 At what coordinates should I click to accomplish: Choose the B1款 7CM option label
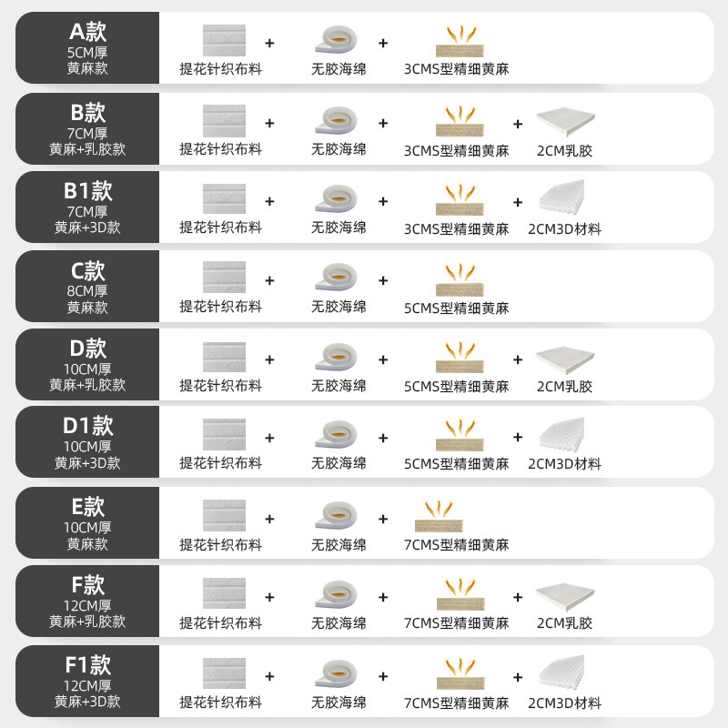pos(87,207)
